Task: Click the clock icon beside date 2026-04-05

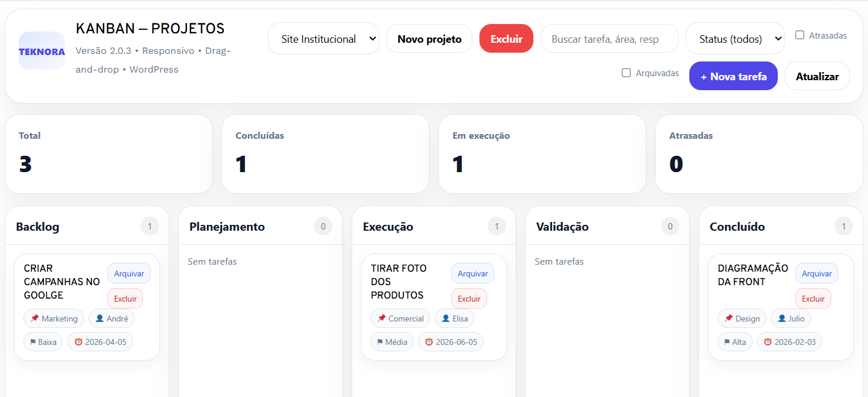Action: [x=81, y=341]
